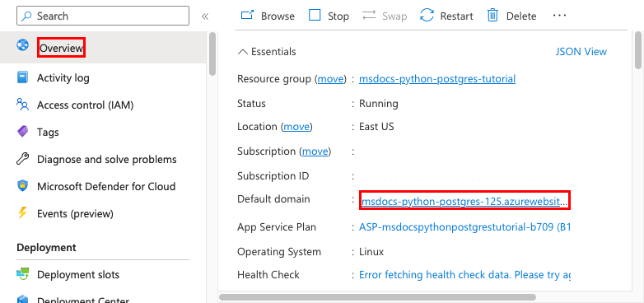Collapse the sidebar with double chevron
This screenshot has height=303, width=644.
tap(205, 16)
